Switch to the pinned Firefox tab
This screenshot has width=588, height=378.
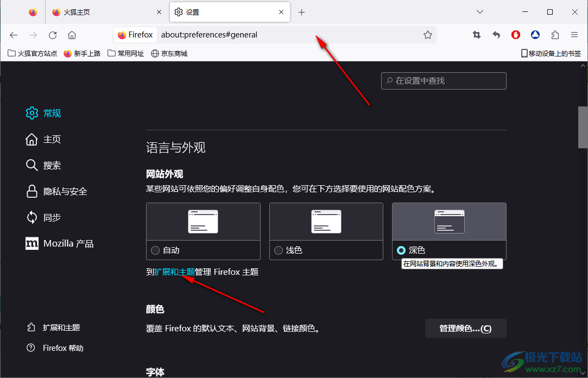[x=33, y=12]
